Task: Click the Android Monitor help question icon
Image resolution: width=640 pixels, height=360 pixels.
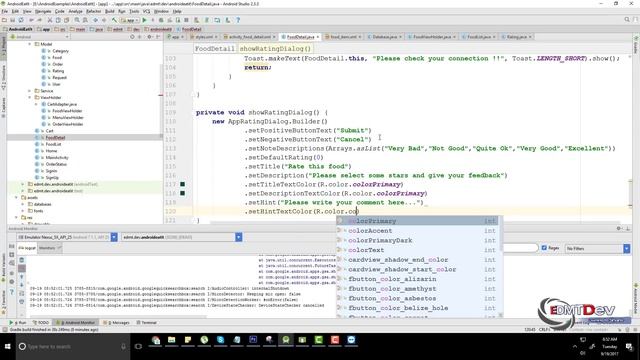Action: click(x=12, y=292)
